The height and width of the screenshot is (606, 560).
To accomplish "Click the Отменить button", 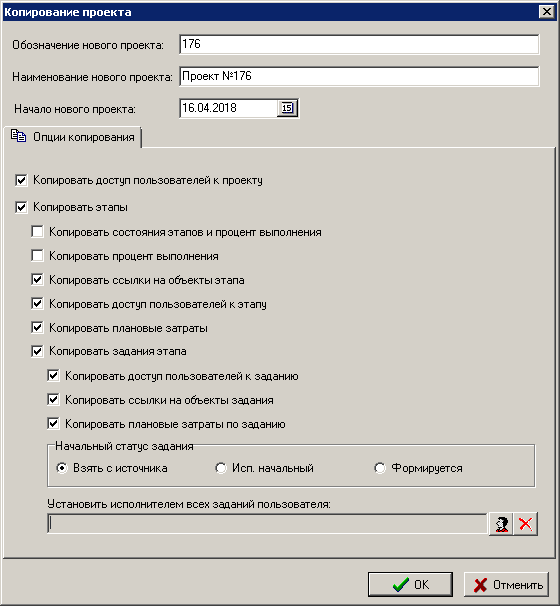I will pos(507,584).
